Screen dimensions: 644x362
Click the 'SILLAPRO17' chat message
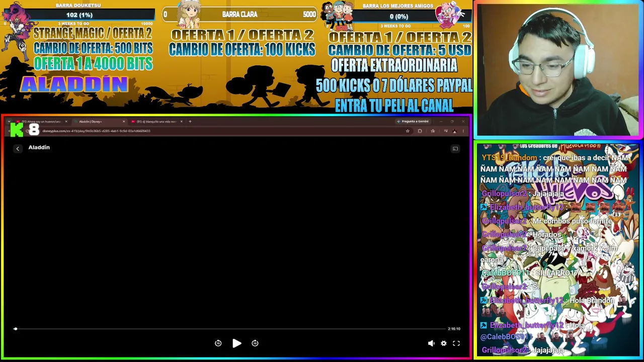pos(556,273)
